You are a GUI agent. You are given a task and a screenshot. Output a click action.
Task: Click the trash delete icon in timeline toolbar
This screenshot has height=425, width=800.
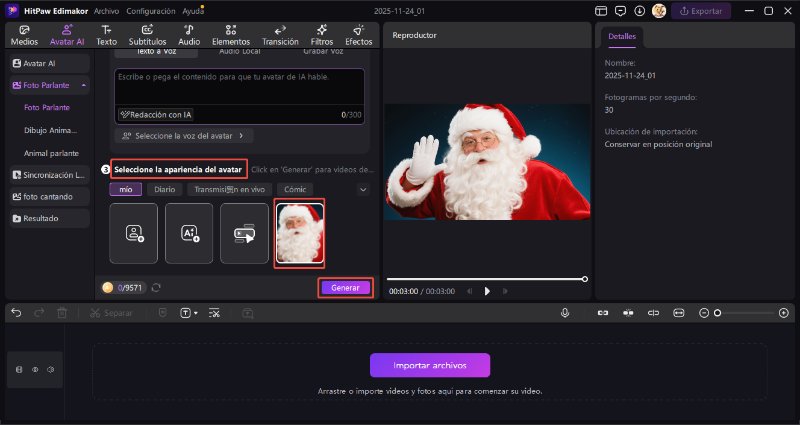click(x=62, y=313)
